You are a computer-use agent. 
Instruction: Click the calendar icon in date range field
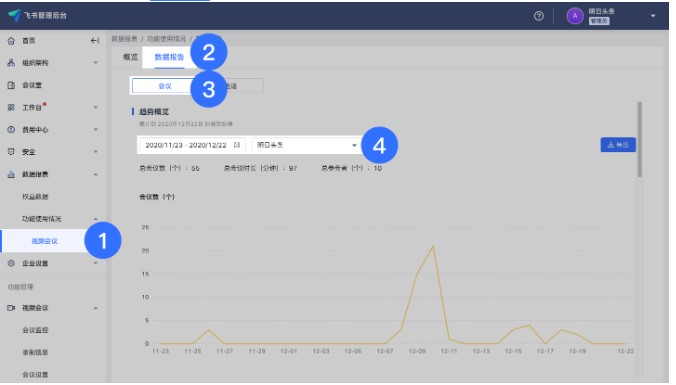[x=237, y=145]
